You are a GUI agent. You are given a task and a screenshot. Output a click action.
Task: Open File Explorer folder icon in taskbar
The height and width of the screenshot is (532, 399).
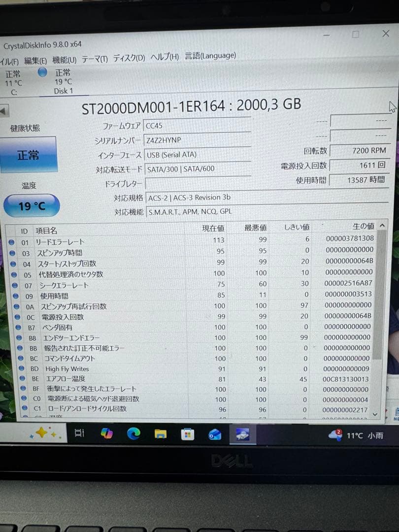click(x=161, y=434)
